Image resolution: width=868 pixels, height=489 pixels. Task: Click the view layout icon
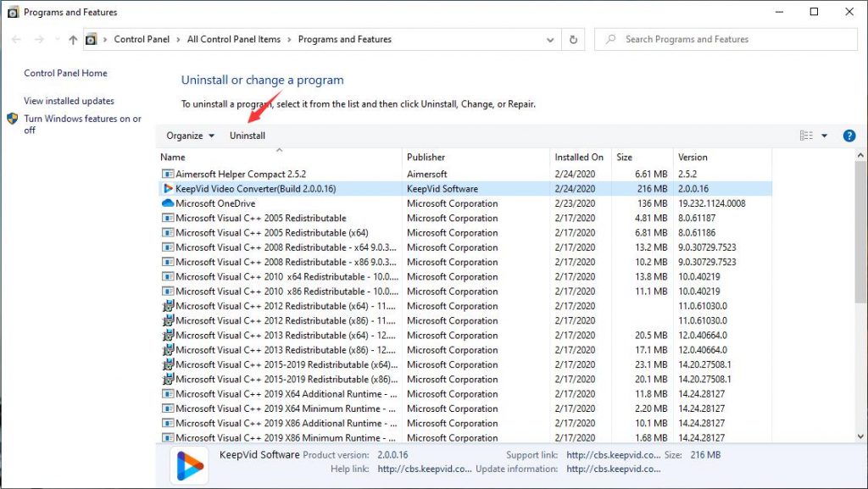pos(807,136)
